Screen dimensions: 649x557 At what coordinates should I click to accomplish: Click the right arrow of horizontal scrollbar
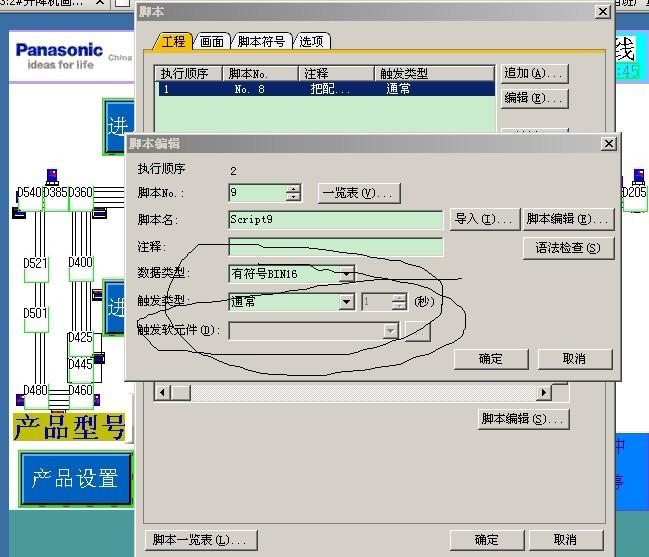pyautogui.click(x=545, y=393)
